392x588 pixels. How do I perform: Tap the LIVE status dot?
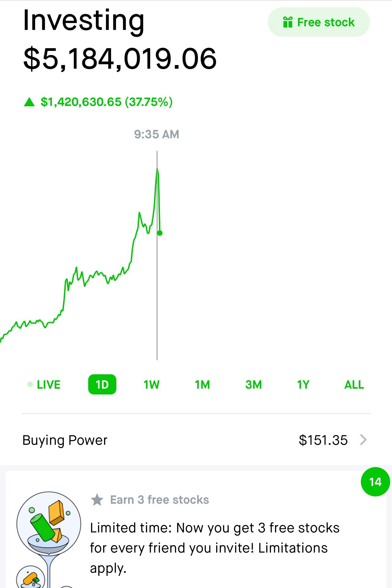click(30, 384)
